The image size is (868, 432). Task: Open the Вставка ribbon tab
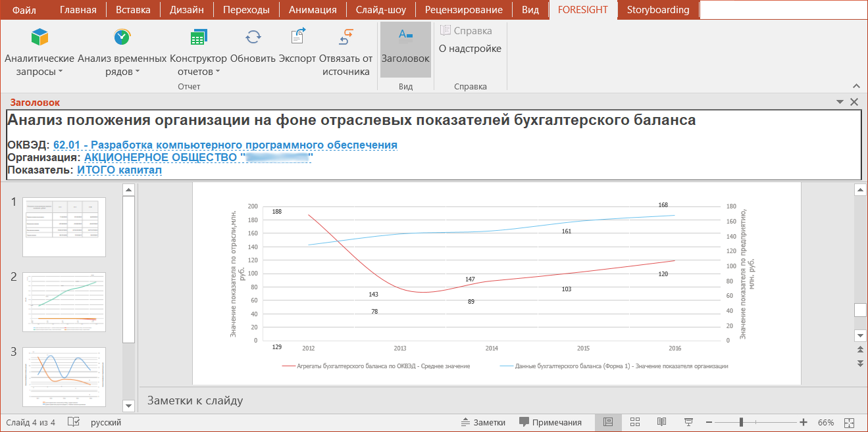(x=132, y=10)
